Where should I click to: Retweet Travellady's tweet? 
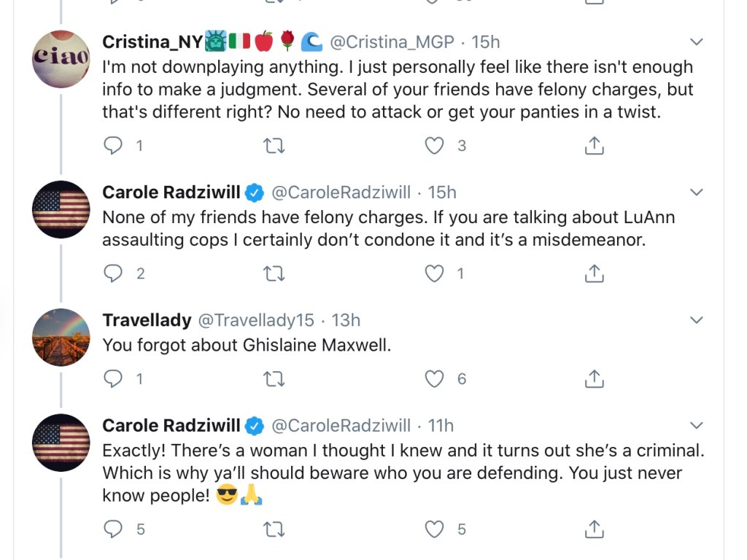(x=274, y=378)
